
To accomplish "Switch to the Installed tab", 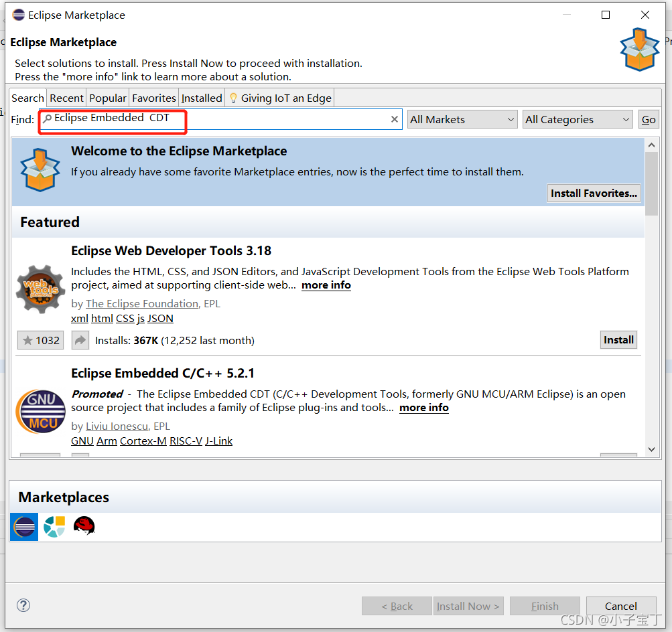I will pos(202,98).
